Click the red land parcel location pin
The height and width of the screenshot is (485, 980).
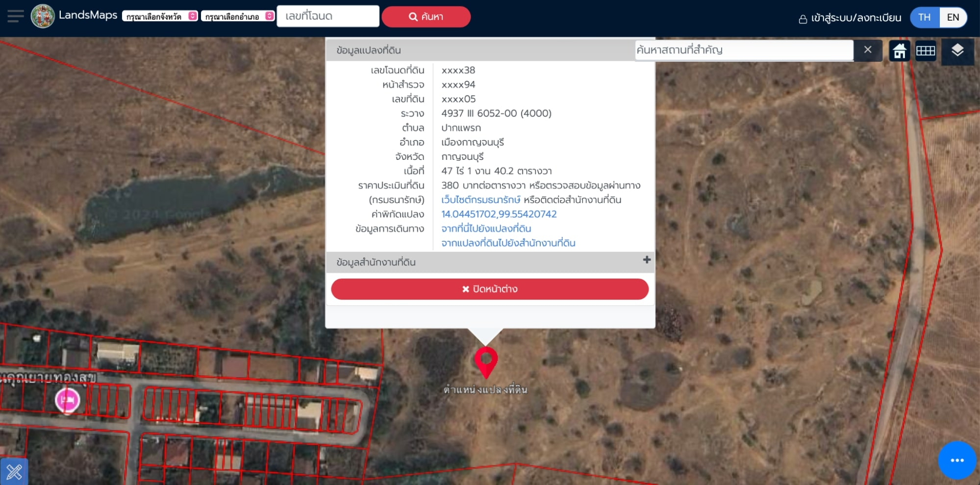pos(486,361)
